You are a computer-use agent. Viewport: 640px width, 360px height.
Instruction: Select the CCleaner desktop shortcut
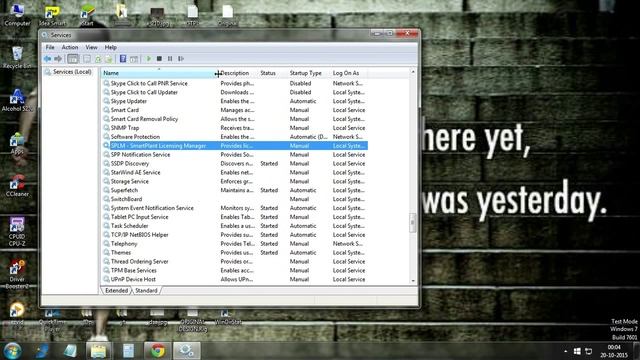click(17, 186)
